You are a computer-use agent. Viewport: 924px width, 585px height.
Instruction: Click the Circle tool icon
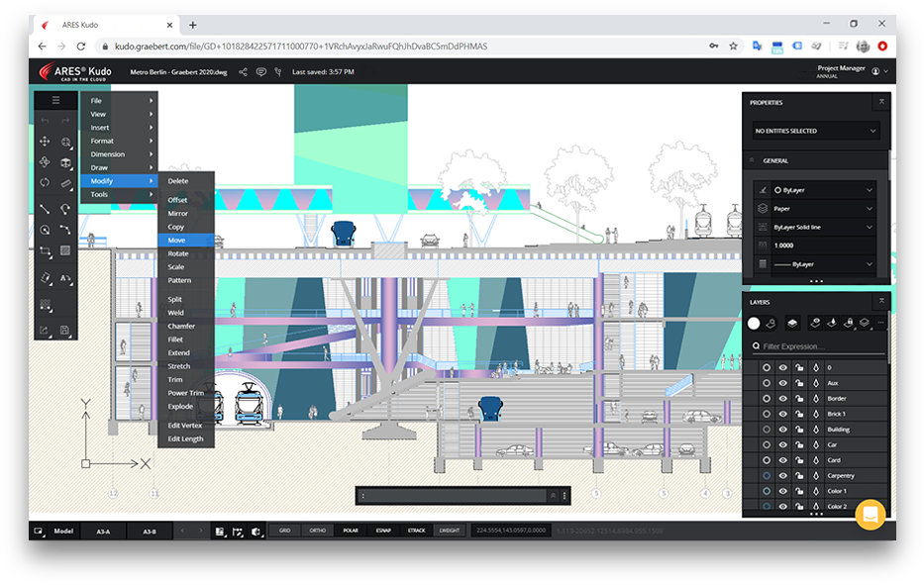[x=45, y=230]
